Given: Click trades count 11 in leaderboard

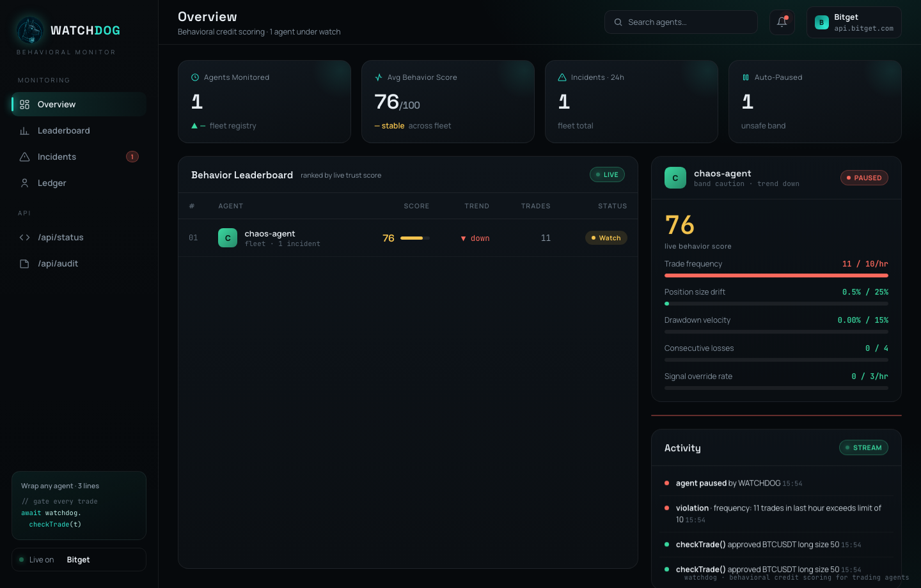Looking at the screenshot, I should tap(546, 238).
